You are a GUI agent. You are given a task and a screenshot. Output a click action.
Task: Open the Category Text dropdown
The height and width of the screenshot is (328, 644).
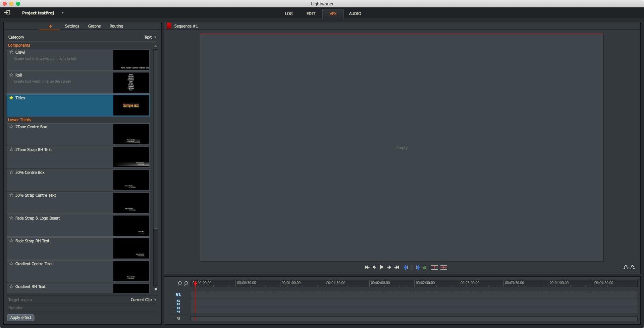pyautogui.click(x=150, y=37)
